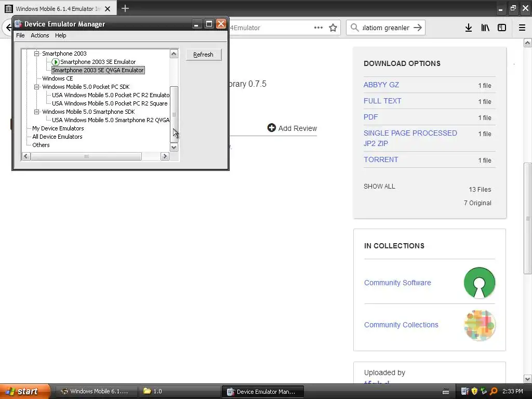This screenshot has height=399, width=532.
Task: Click the Refresh button
Action: tap(204, 55)
